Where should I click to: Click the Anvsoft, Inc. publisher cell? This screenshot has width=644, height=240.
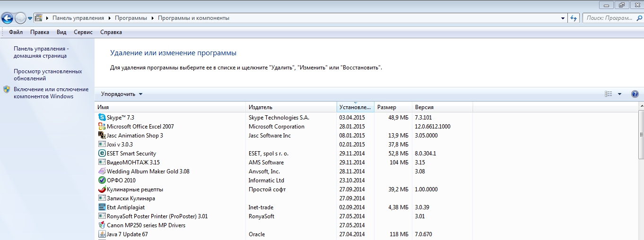(x=264, y=171)
